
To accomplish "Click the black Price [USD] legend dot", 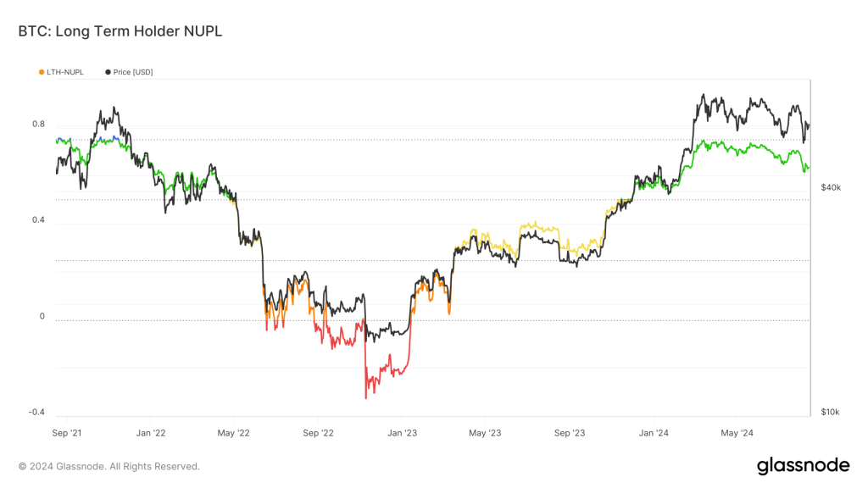I will coord(108,72).
